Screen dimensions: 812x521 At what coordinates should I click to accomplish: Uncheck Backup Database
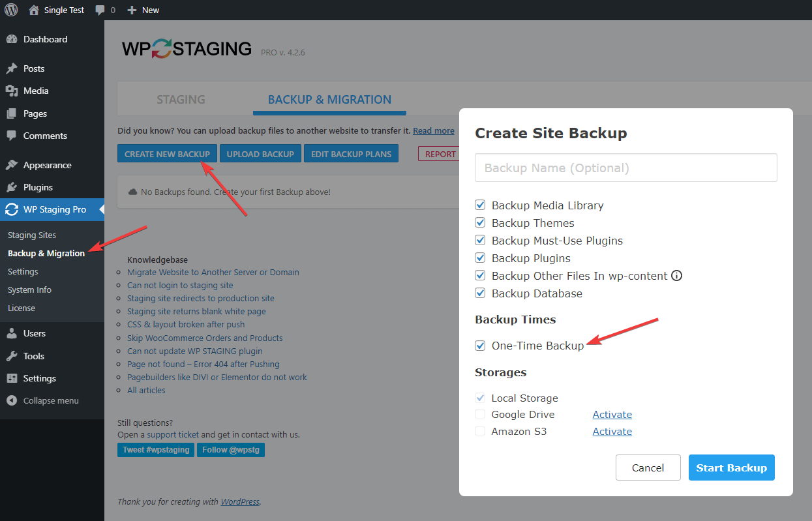[480, 293]
